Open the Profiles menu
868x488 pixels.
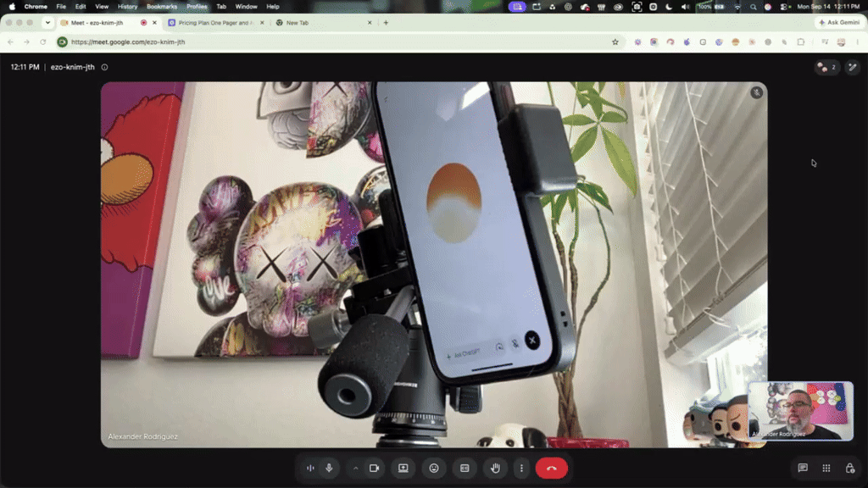197,7
